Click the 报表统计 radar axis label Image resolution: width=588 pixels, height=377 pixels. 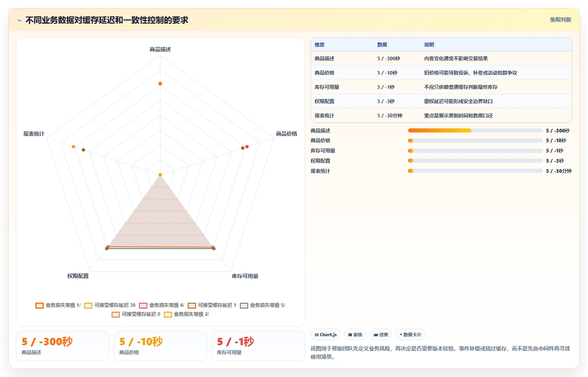[x=34, y=134]
